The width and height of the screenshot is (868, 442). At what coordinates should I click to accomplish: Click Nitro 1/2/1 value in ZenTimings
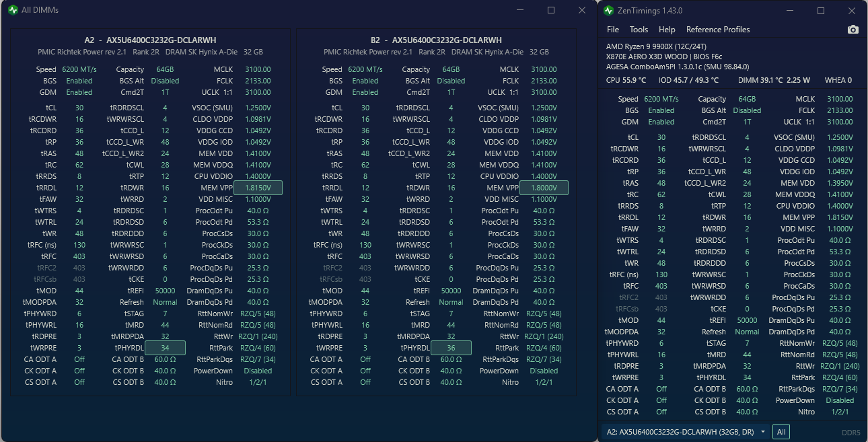pyautogui.click(x=840, y=412)
